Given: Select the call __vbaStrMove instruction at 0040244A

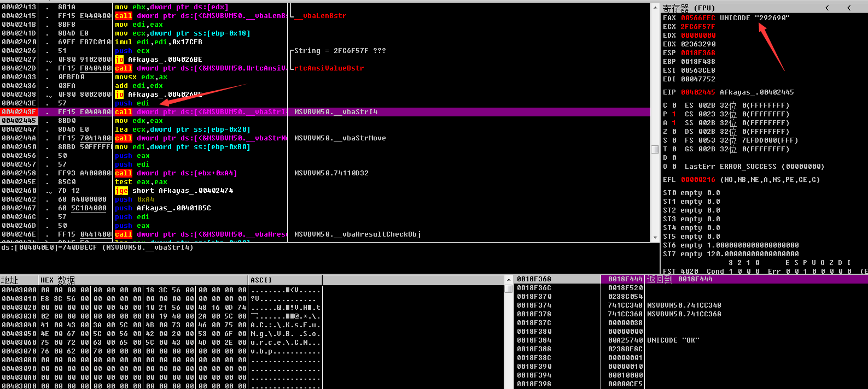Looking at the screenshot, I should point(201,138).
